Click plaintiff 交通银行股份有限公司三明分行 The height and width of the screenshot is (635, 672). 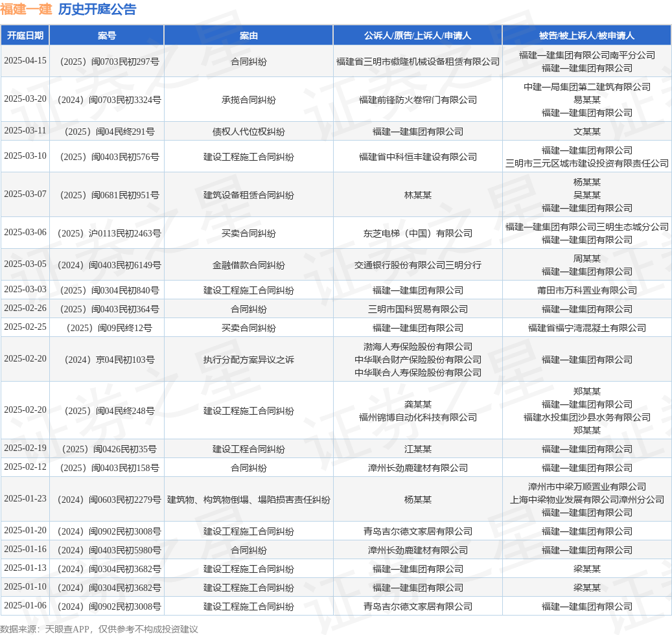(x=417, y=265)
